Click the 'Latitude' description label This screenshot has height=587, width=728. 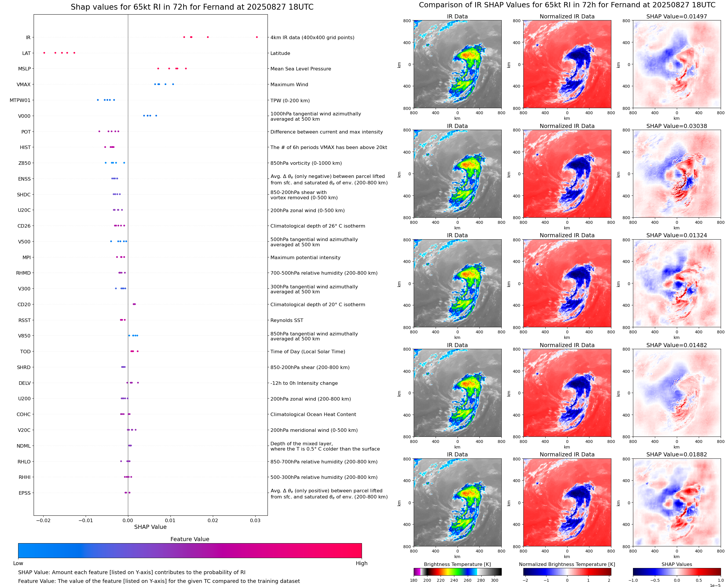(280, 53)
